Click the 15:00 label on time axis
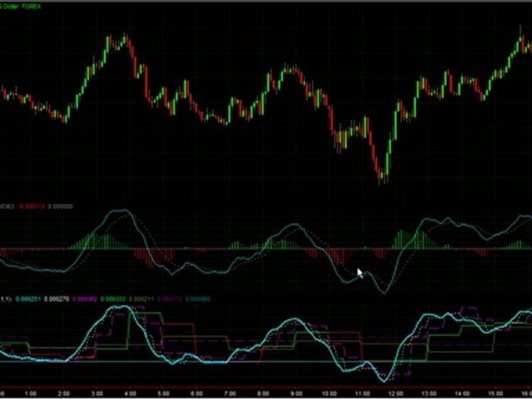Image resolution: width=532 pixels, height=399 pixels. tap(495, 393)
